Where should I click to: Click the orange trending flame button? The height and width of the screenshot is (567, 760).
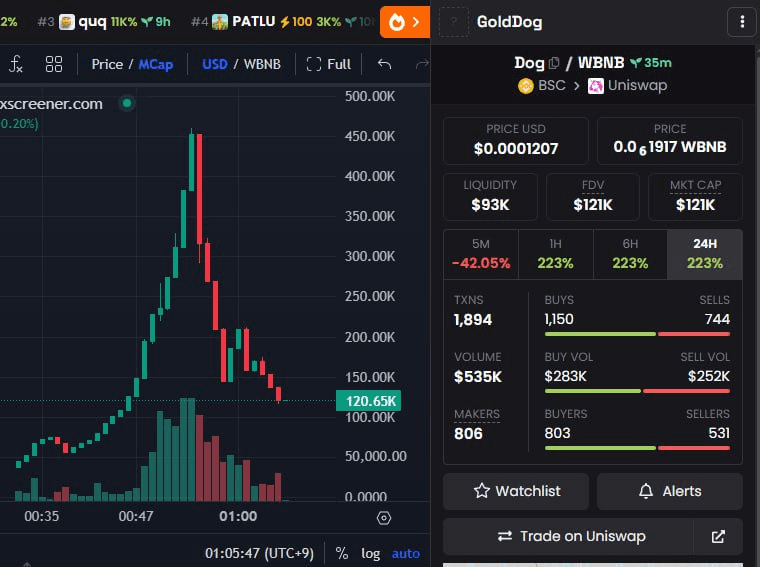[x=405, y=22]
